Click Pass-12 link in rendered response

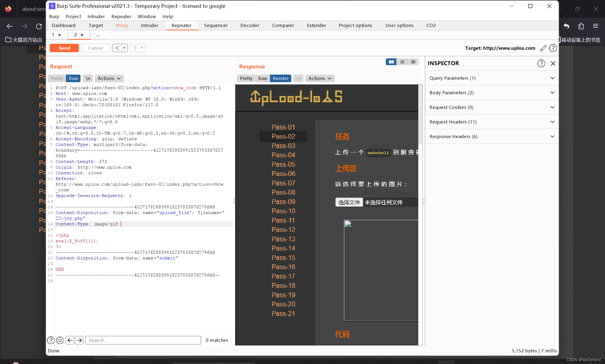[283, 229]
